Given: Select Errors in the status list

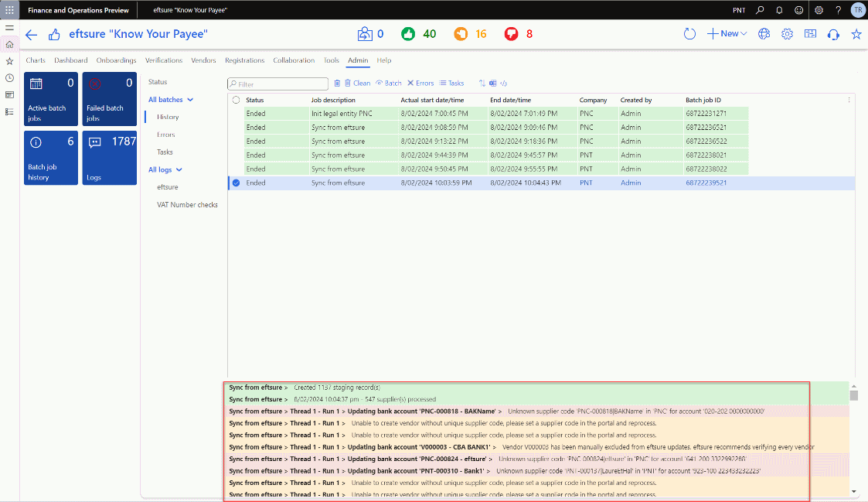Looking at the screenshot, I should 165,135.
